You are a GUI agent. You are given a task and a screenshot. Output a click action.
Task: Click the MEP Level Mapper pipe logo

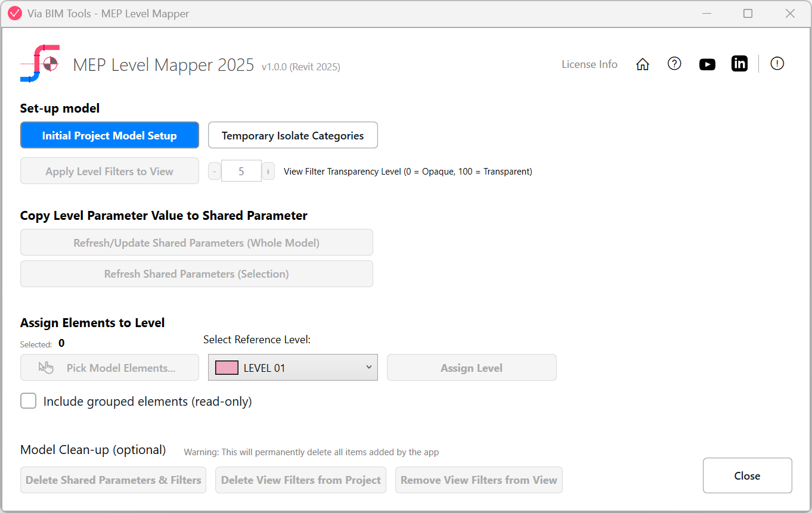click(39, 63)
